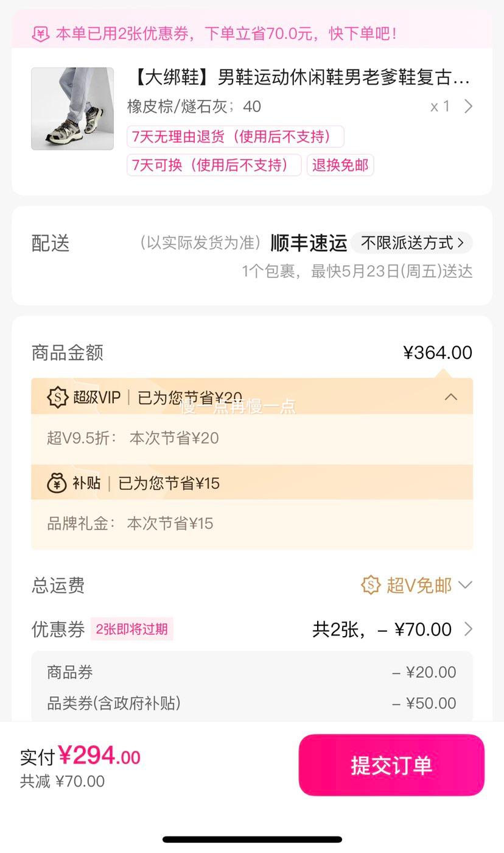This screenshot has width=504, height=853.
Task: Tap the payable amount ¥294.00
Action: pyautogui.click(x=100, y=757)
